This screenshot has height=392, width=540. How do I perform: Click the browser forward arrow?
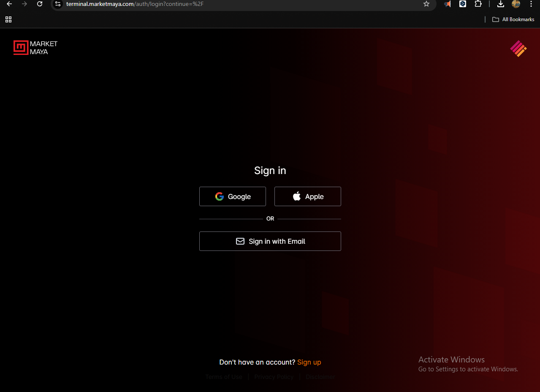point(24,4)
